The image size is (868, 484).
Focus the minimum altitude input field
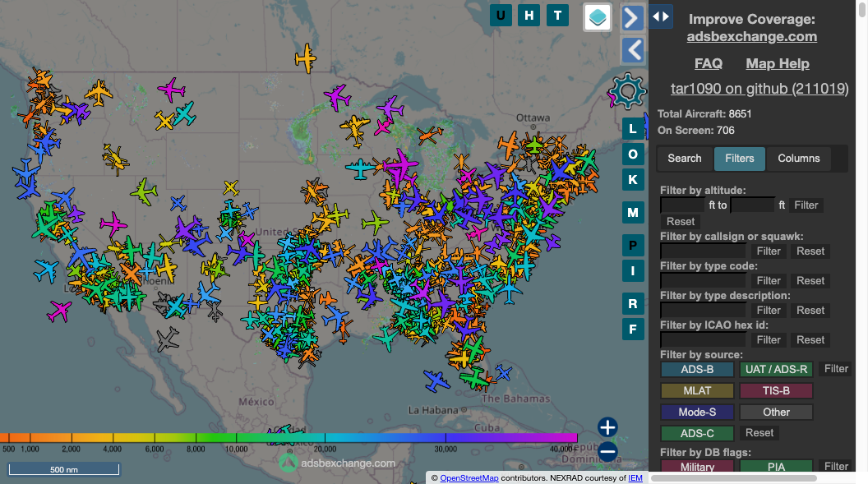tap(682, 205)
